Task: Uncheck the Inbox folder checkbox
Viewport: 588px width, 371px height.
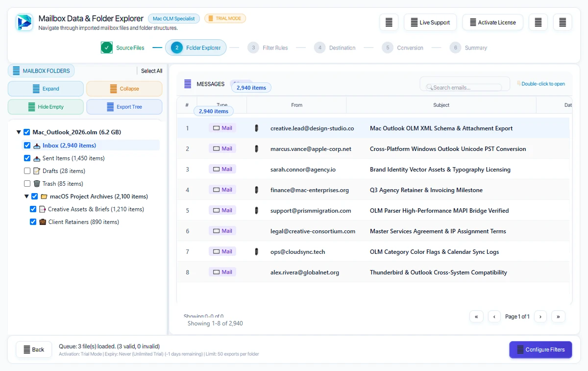Action: click(x=27, y=146)
